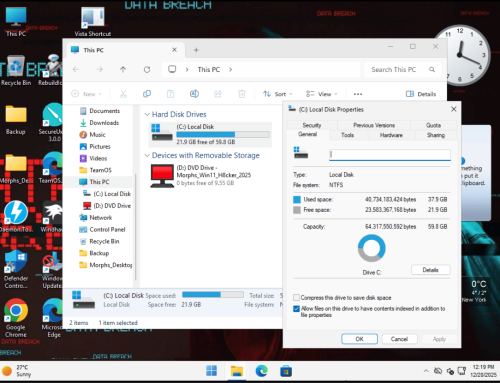Collapse the Hard Disk Drives group
The height and width of the screenshot is (383, 500).
tap(147, 114)
